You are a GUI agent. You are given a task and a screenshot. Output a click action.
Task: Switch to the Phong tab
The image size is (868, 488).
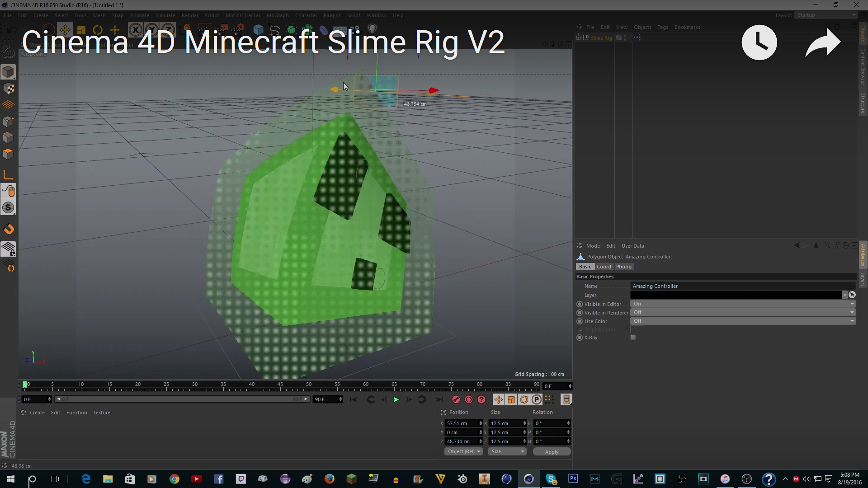click(x=623, y=267)
